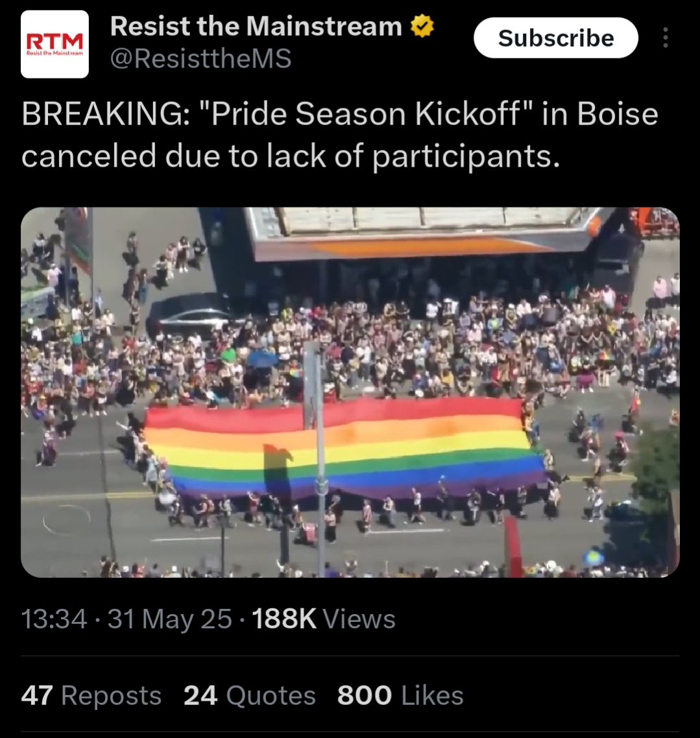Click the Subscribe button
700x738 pixels.
click(x=555, y=38)
